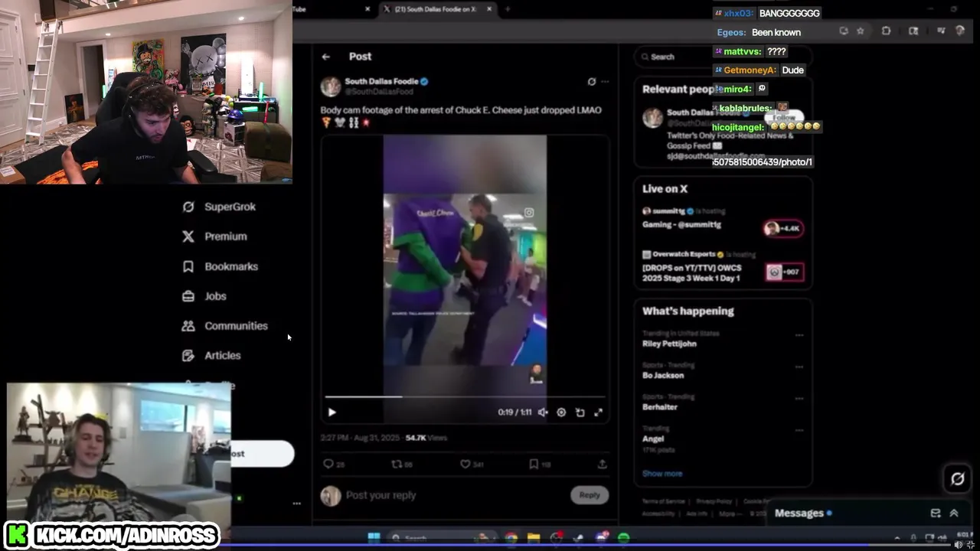Open more options for Berhalter trend
The height and width of the screenshot is (551, 980).
pos(799,399)
